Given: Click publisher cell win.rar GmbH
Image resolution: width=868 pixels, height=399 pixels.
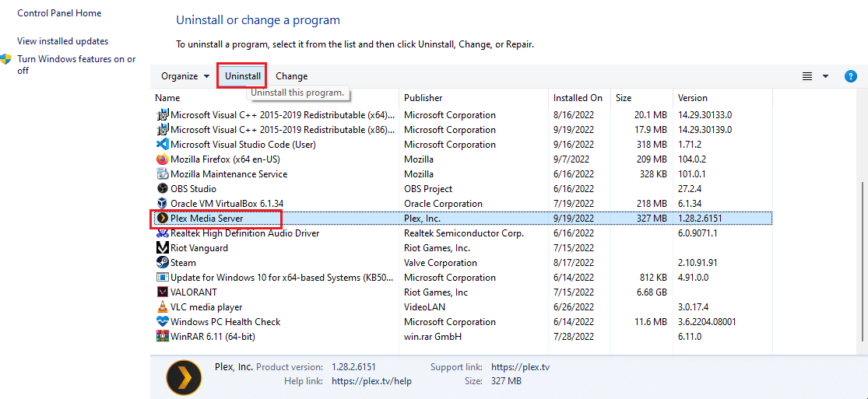Looking at the screenshot, I should point(432,337).
